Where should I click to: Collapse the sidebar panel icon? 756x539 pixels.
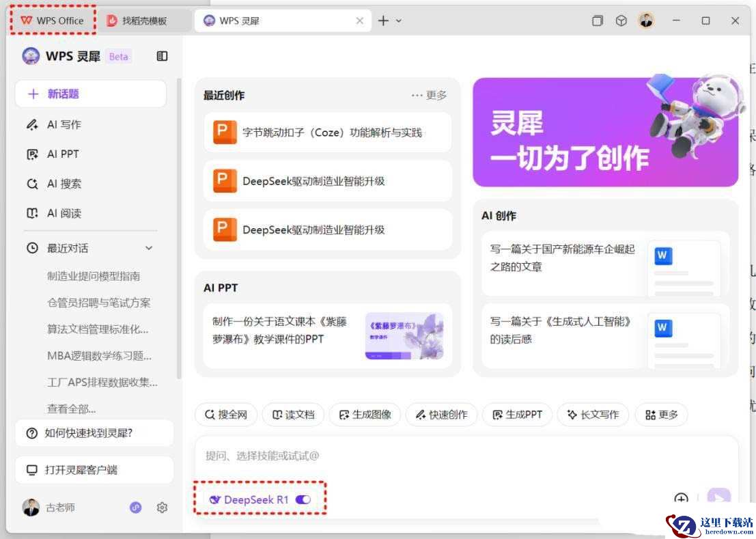point(162,57)
